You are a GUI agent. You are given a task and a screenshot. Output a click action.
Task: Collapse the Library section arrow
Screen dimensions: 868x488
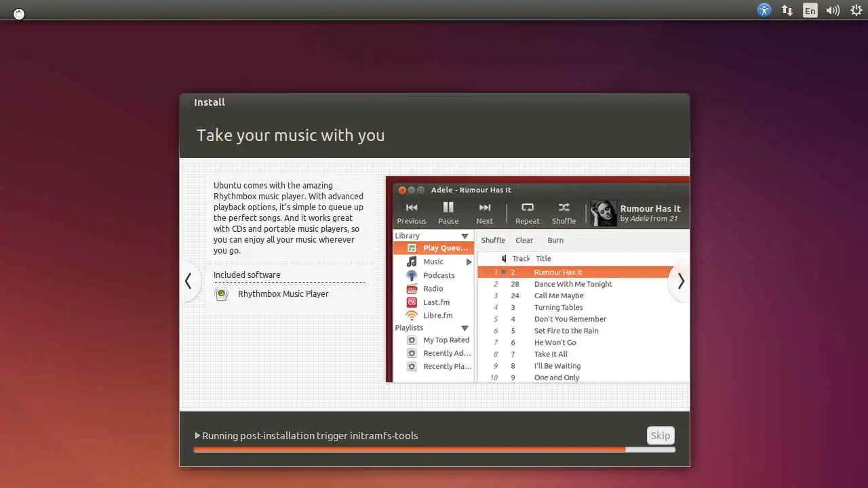click(465, 236)
